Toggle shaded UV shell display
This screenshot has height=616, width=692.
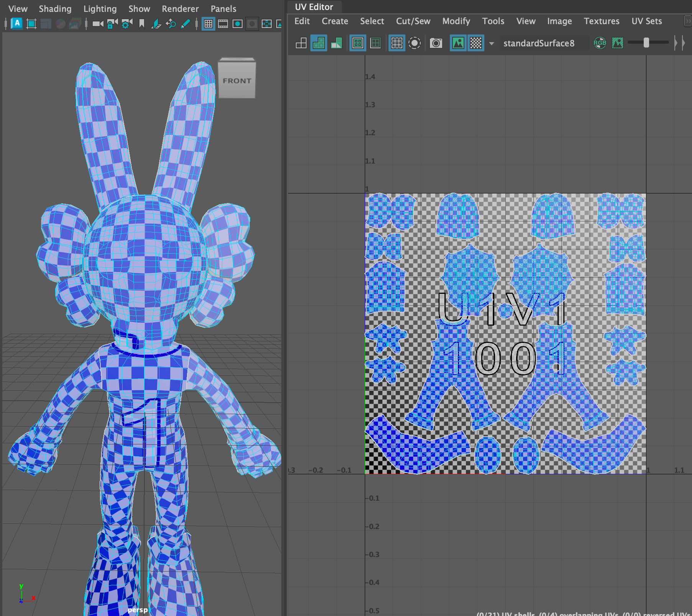pos(319,43)
